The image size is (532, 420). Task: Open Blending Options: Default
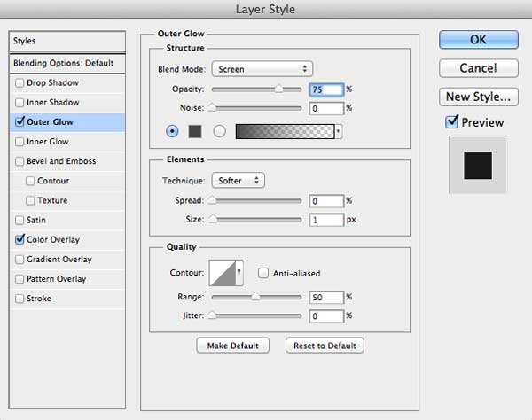click(67, 64)
